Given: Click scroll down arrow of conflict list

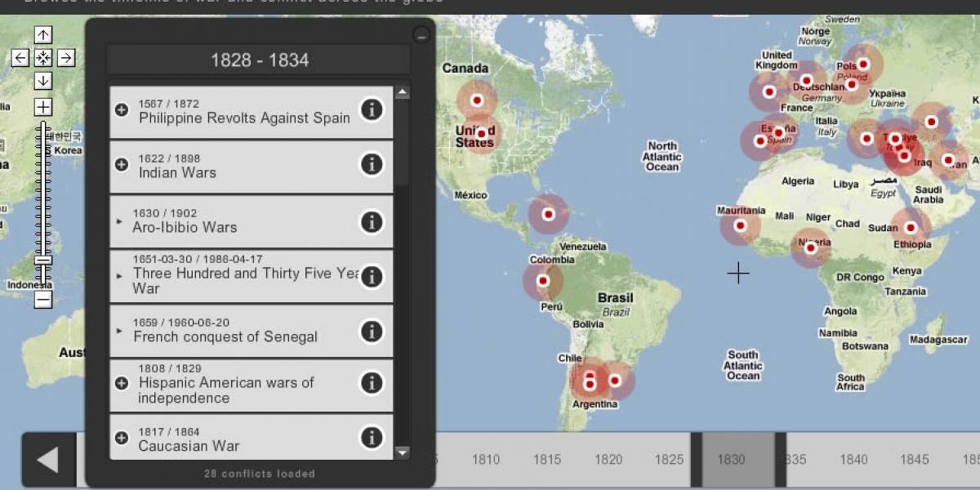Looking at the screenshot, I should point(402,452).
